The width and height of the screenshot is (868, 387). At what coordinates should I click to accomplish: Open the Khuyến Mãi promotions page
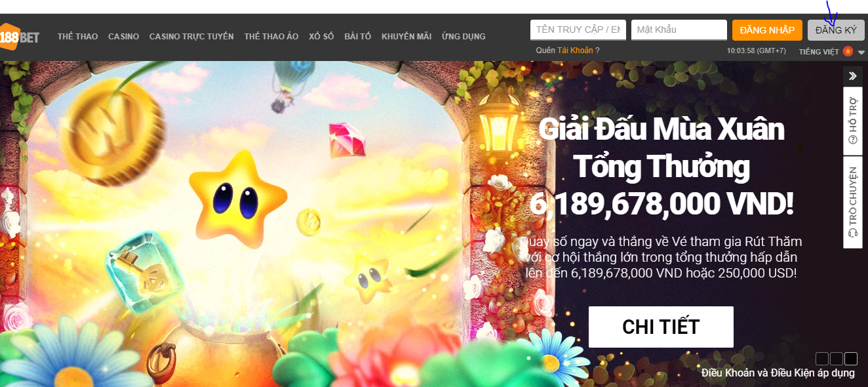(406, 37)
